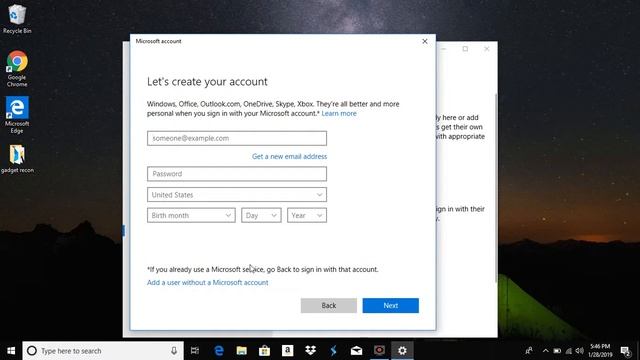Open Dropbox from the taskbar
Image resolution: width=640 pixels, height=360 pixels.
coord(311,351)
